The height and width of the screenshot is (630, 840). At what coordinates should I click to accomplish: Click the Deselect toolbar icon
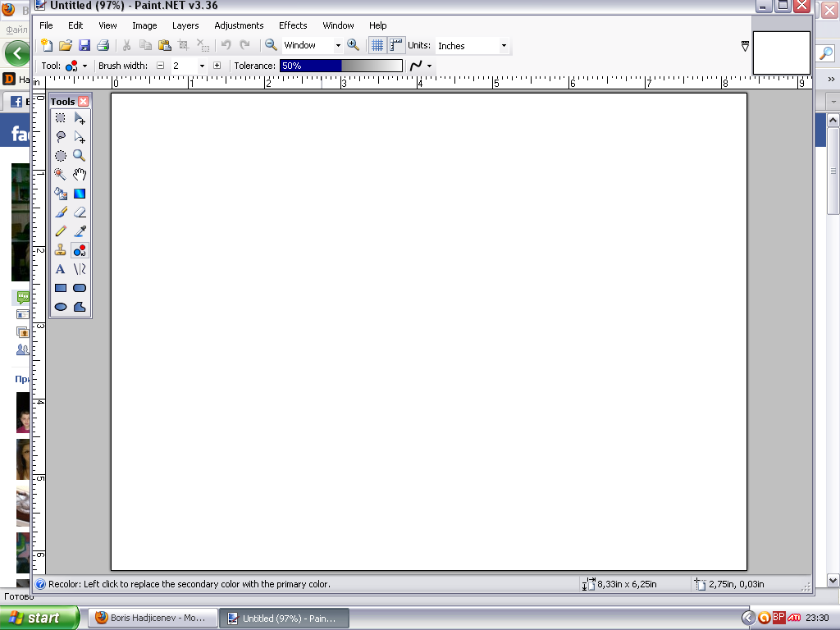coord(203,46)
